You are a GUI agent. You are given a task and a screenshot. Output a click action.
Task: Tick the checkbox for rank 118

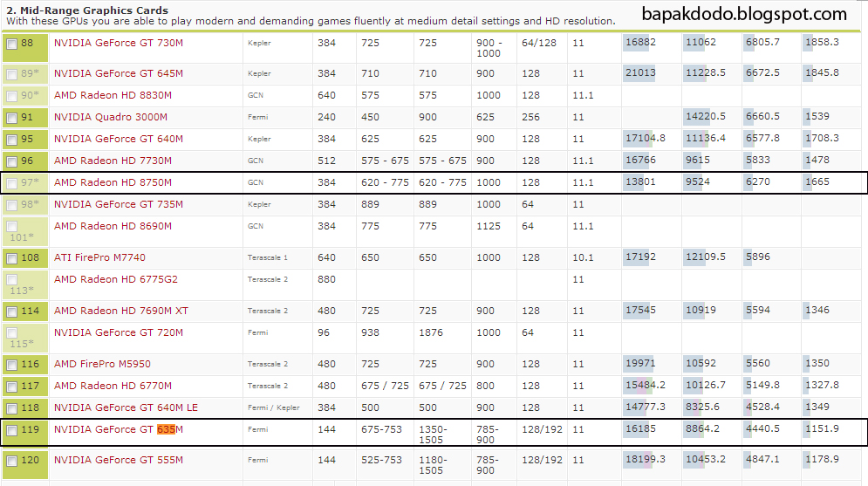pyautogui.click(x=11, y=409)
